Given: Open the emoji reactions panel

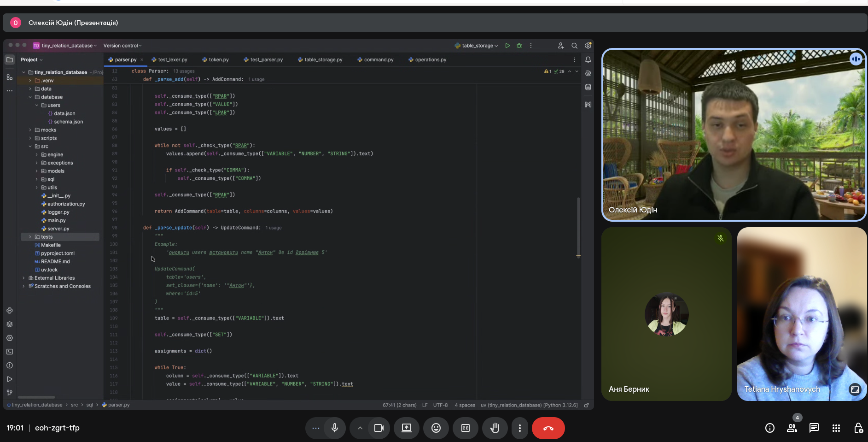Looking at the screenshot, I should pos(436,428).
